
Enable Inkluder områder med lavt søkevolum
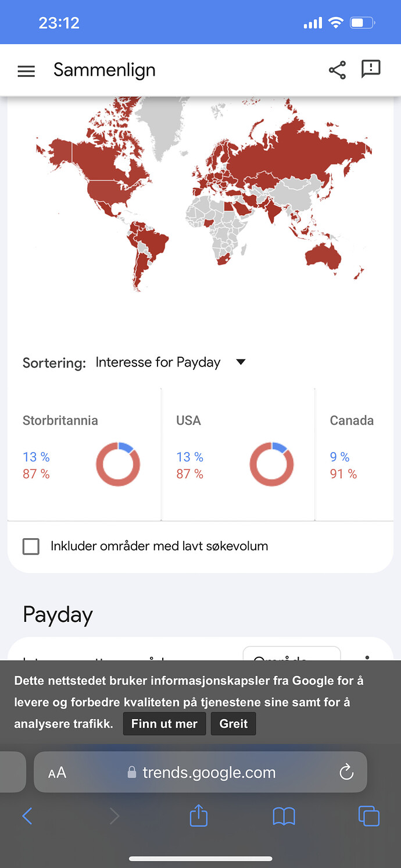tap(31, 546)
